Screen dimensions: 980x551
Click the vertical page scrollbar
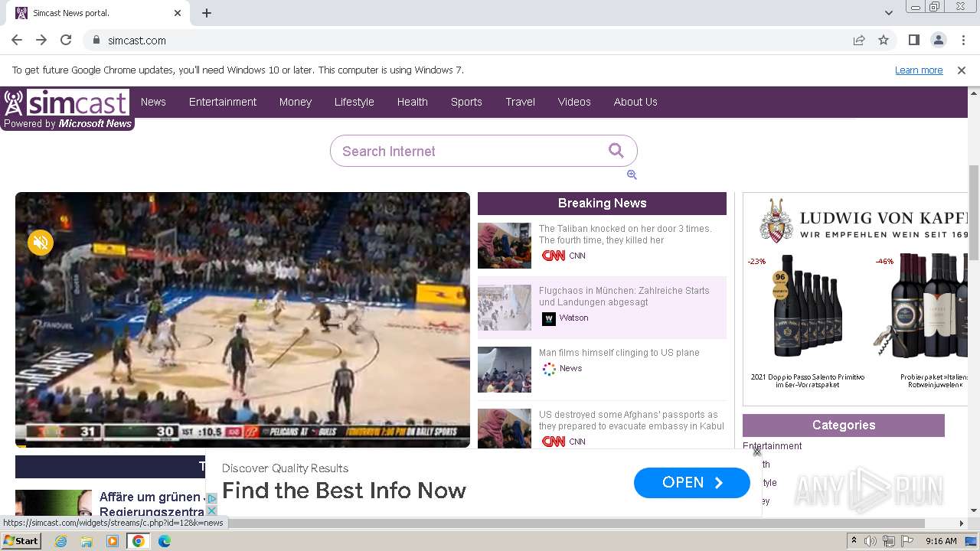tap(974, 214)
